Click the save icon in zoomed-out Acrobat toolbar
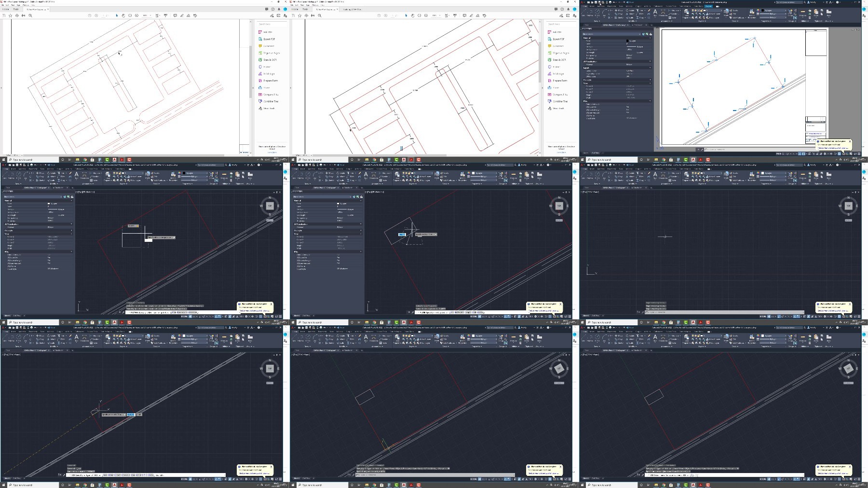 coord(4,15)
